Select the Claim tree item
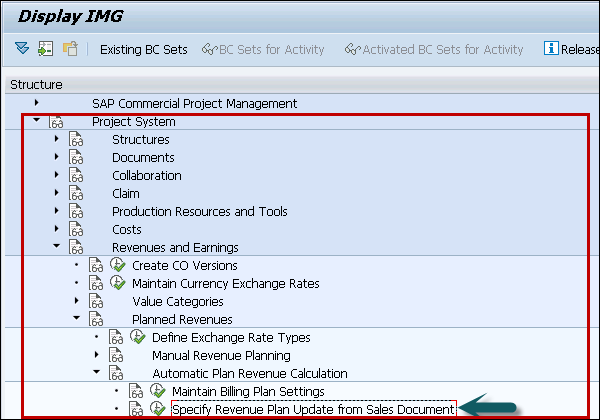The width and height of the screenshot is (600, 420). [126, 194]
